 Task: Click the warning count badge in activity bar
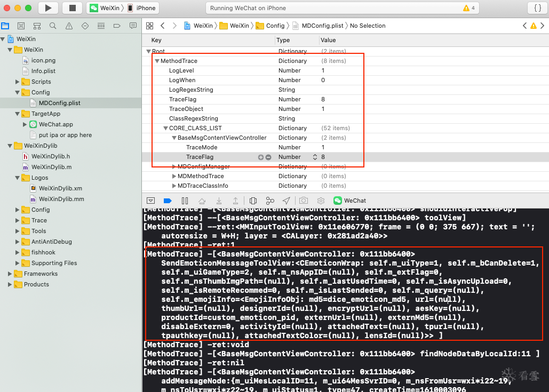pos(469,7)
